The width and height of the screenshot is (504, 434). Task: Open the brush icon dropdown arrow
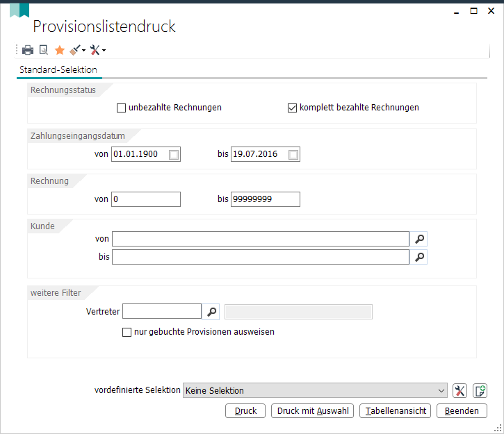click(83, 51)
